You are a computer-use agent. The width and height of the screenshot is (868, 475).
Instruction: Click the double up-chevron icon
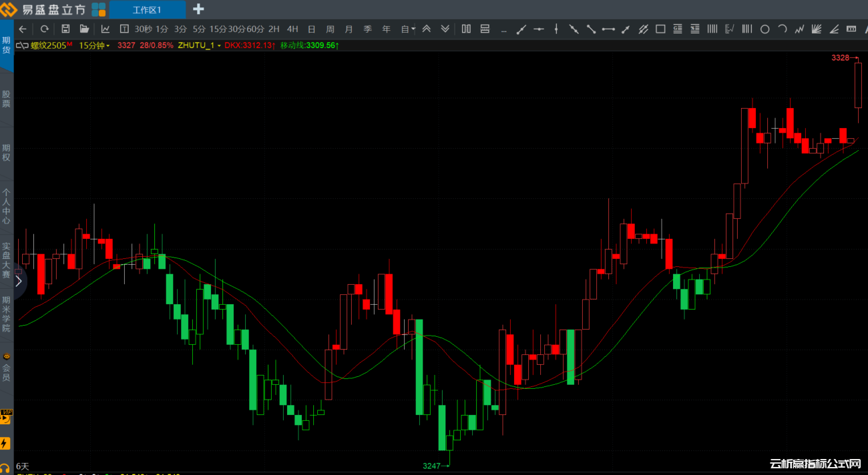426,29
